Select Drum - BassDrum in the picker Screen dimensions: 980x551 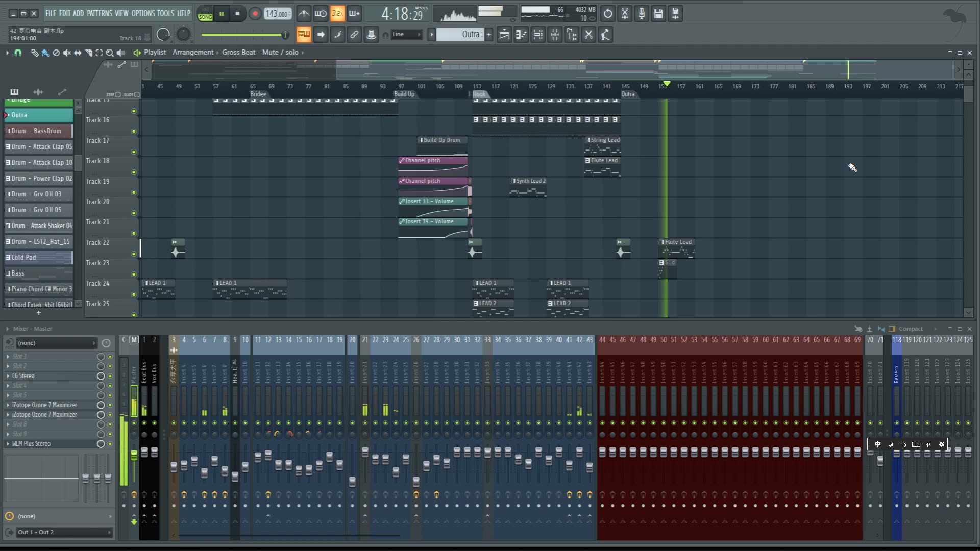(x=39, y=131)
